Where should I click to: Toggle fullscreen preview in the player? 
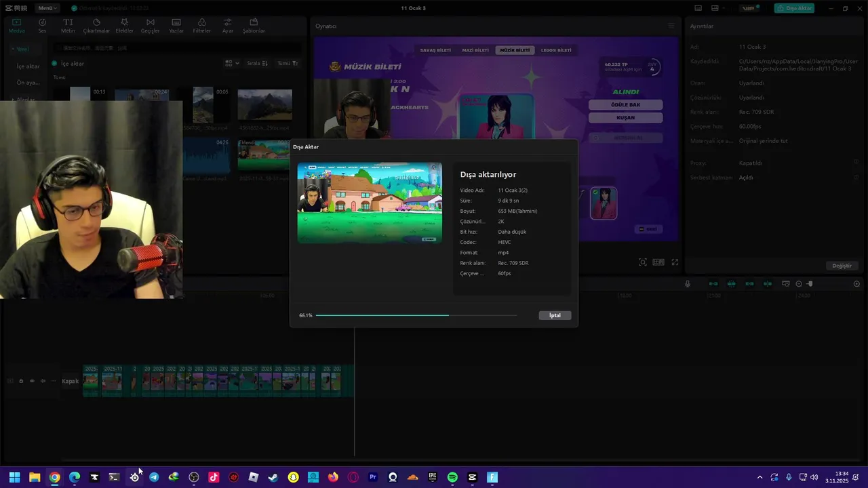tap(675, 262)
